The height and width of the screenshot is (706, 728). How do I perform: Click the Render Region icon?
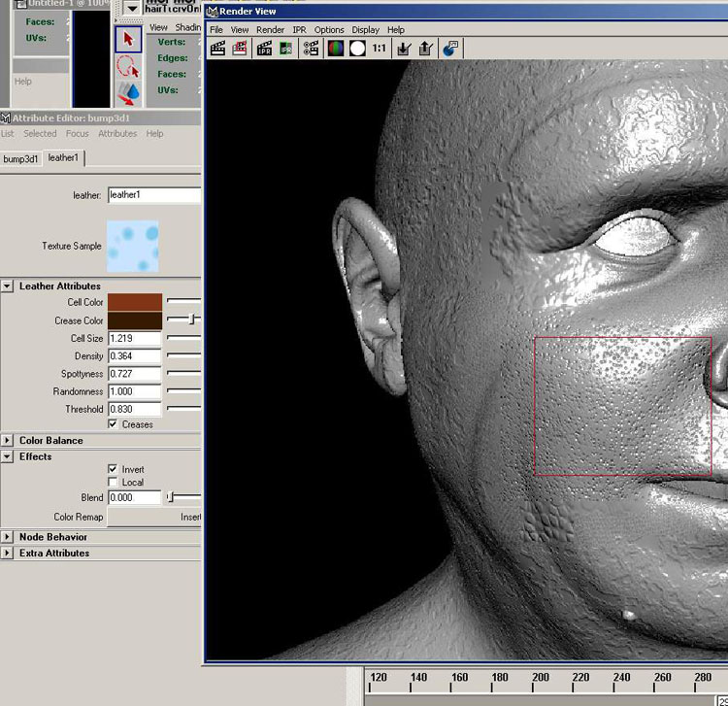(240, 48)
